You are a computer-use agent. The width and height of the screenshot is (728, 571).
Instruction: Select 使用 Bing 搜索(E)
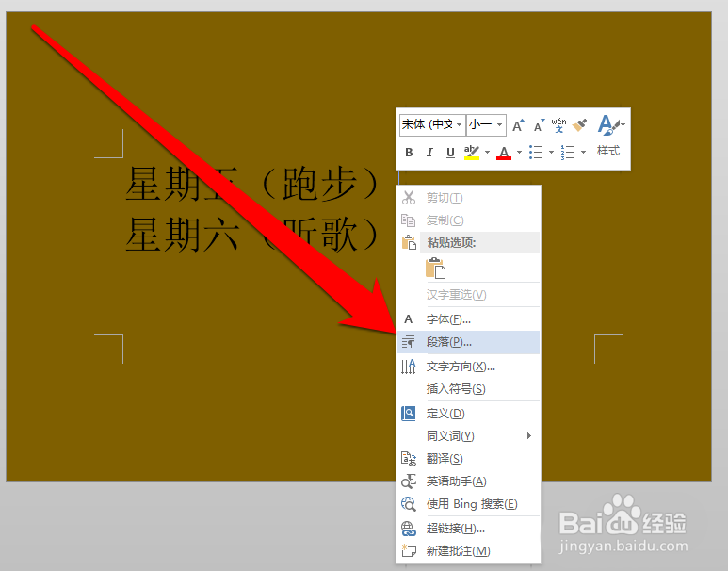pyautogui.click(x=469, y=504)
